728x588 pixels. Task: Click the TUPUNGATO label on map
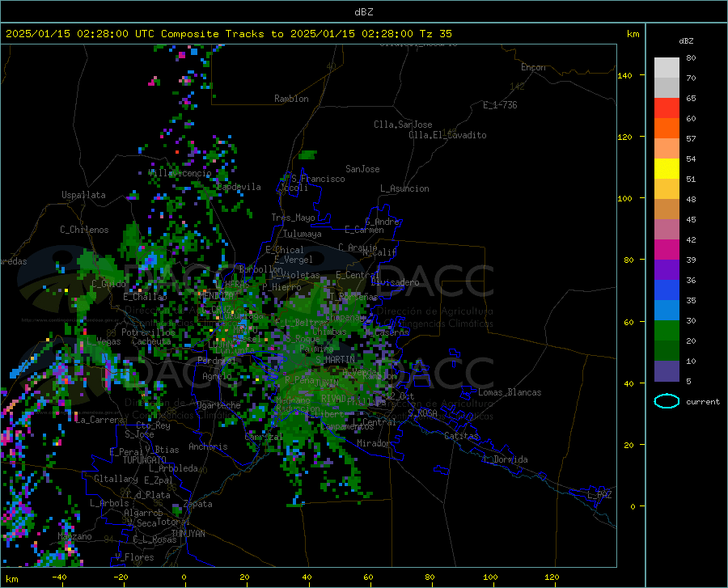pyautogui.click(x=145, y=460)
